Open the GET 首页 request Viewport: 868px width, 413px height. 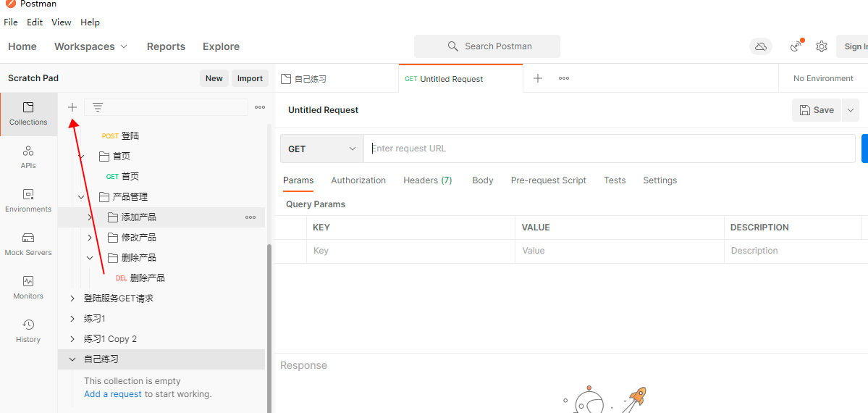tap(122, 176)
